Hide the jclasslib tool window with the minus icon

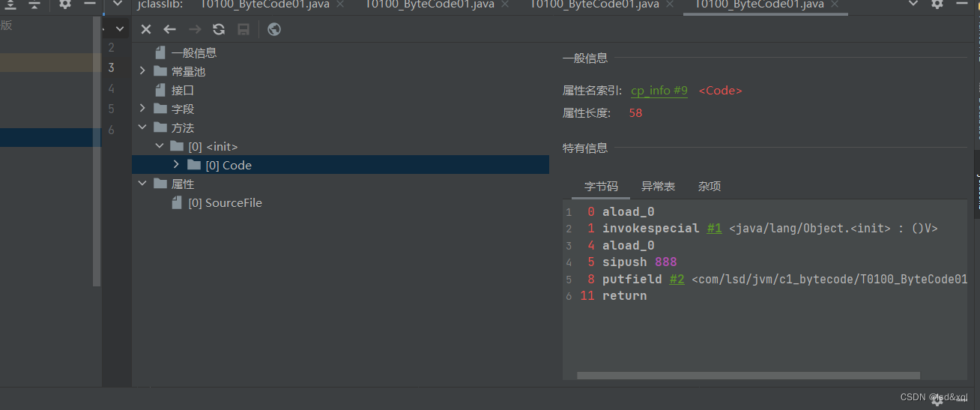coord(961,4)
